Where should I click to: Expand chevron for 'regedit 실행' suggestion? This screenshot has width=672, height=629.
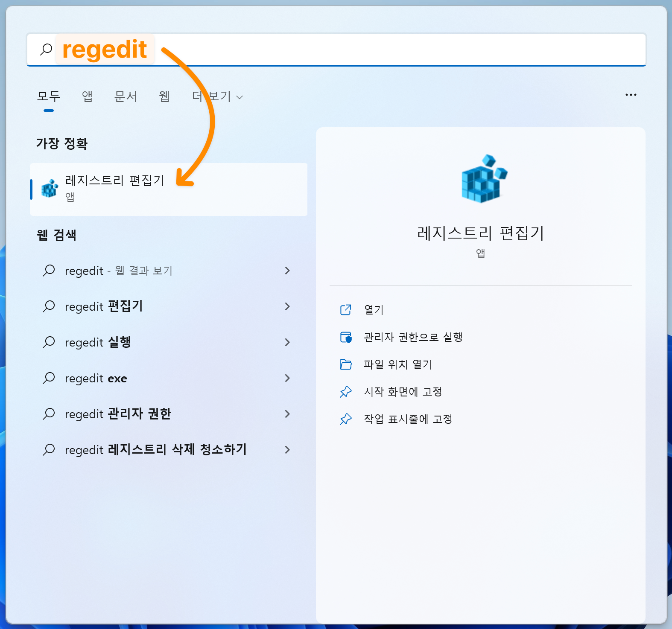(x=287, y=342)
